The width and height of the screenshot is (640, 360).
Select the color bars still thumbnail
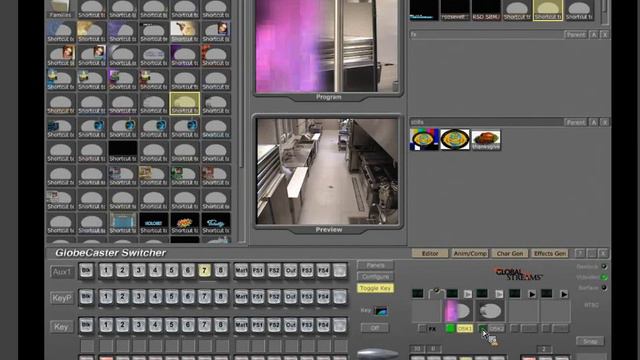(424, 140)
